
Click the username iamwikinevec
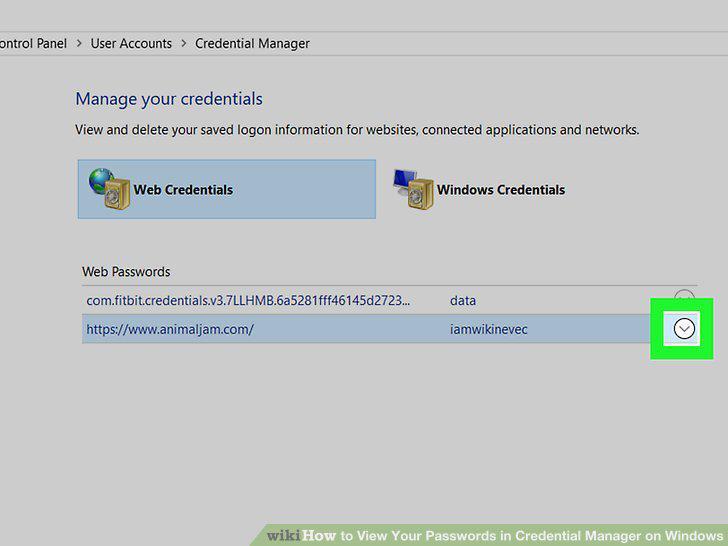click(x=488, y=329)
